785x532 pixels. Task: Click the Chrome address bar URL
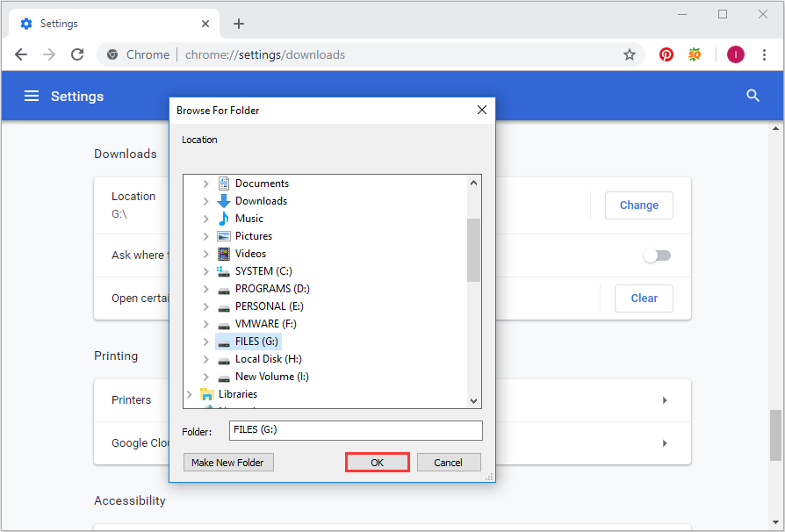point(265,54)
